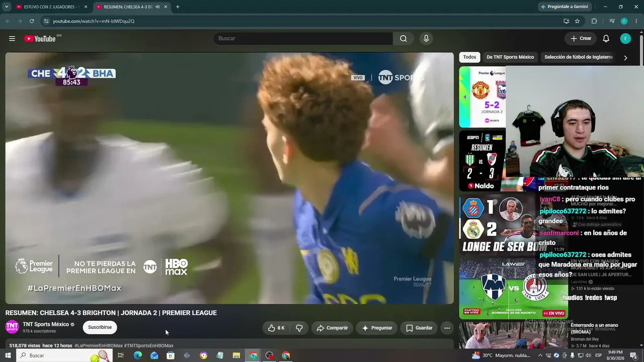This screenshot has width=644, height=362.
Task: Click the Windows taskbar Buscar search box
Action: click(64, 355)
